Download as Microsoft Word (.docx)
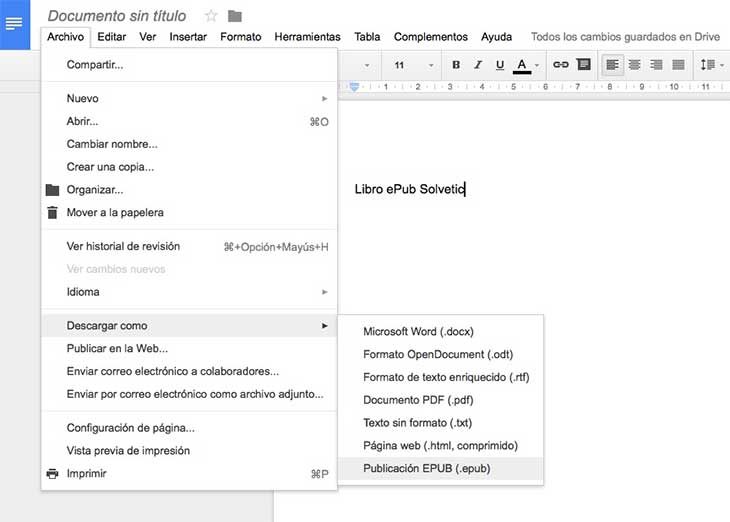This screenshot has width=730, height=522. pyautogui.click(x=440, y=332)
